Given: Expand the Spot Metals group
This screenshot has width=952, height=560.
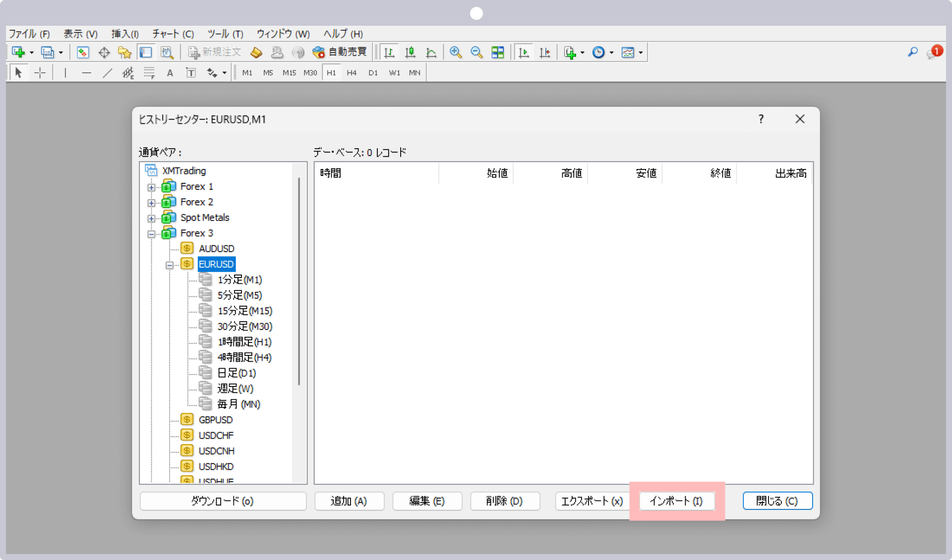Looking at the screenshot, I should (x=151, y=218).
